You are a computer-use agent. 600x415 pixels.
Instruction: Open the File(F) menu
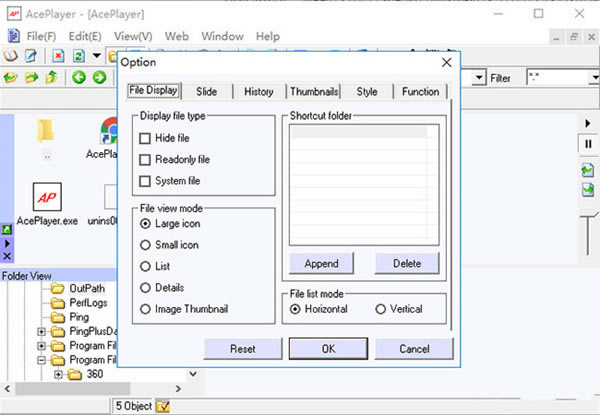[x=41, y=36]
